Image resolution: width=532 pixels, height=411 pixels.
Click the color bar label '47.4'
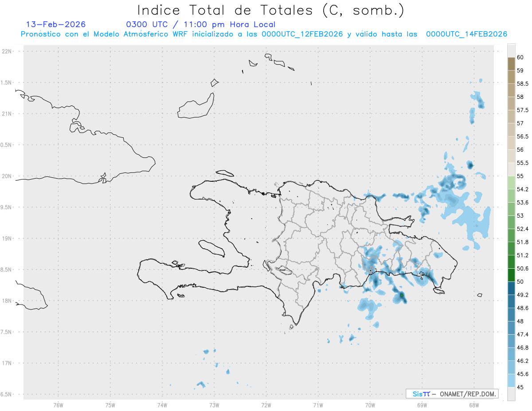523,334
